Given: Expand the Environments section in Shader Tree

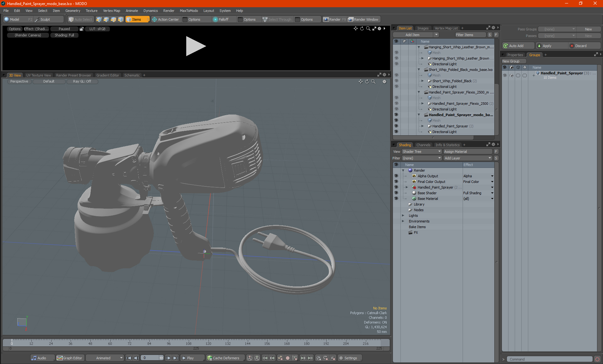Looking at the screenshot, I should click(402, 221).
